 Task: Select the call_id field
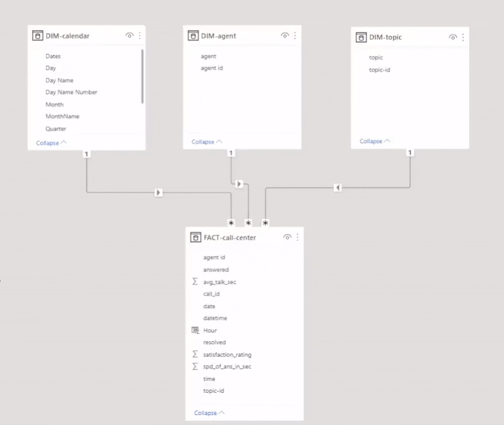click(212, 294)
